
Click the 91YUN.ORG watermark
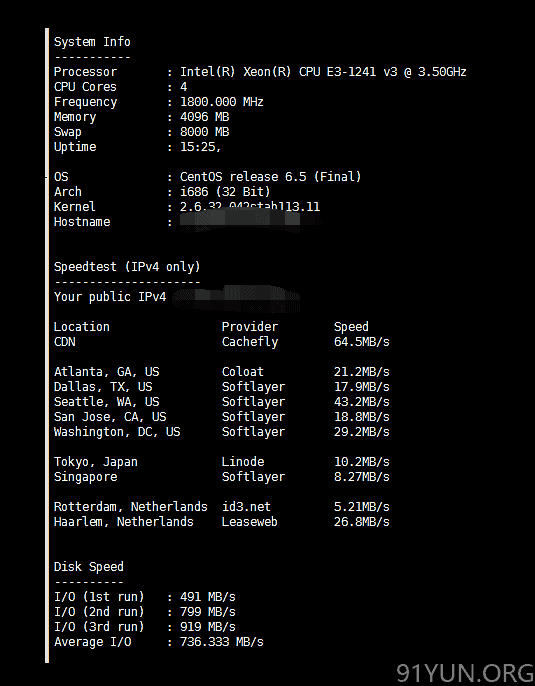465,673
